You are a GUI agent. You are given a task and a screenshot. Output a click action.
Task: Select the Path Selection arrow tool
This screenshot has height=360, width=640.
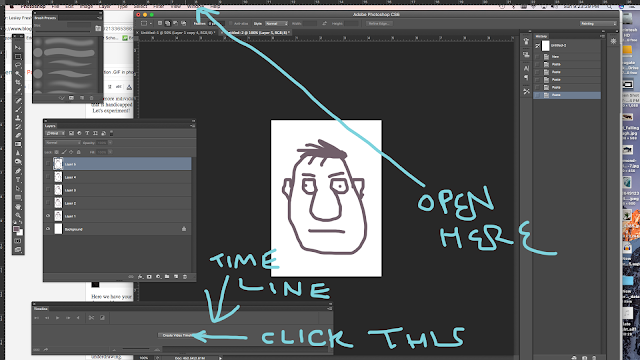[18, 189]
